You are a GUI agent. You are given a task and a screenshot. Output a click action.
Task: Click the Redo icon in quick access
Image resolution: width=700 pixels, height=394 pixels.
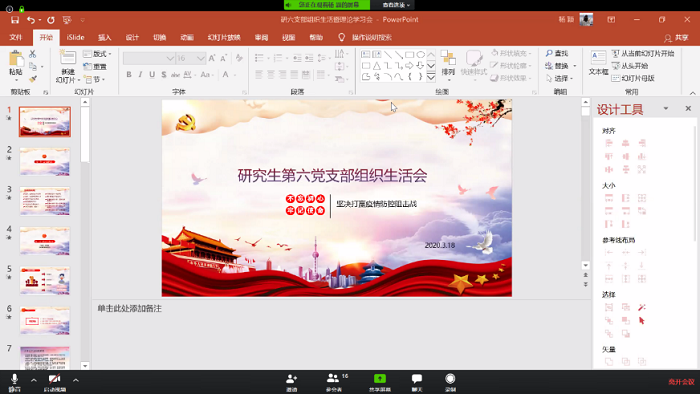tap(50, 20)
